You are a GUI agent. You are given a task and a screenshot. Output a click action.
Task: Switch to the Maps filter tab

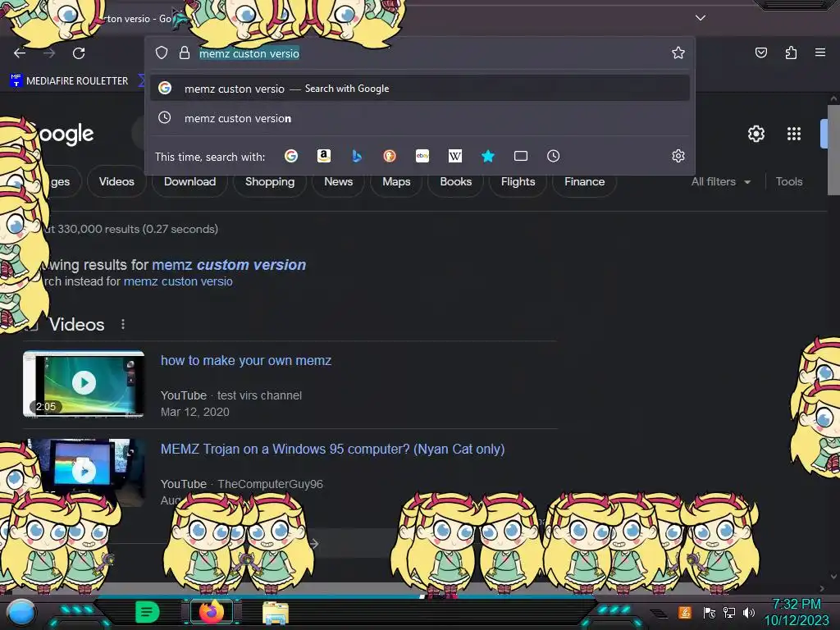coord(396,181)
